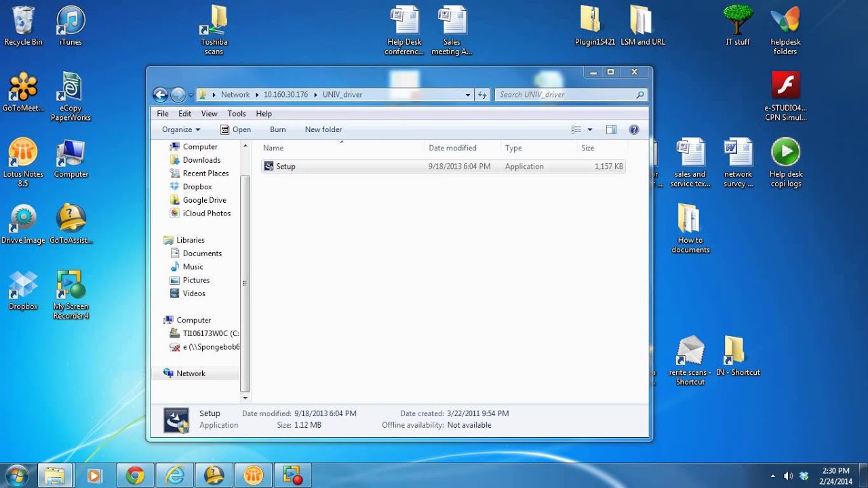Open the LSM and URL folder
This screenshot has width=868, height=488.
(643, 26)
